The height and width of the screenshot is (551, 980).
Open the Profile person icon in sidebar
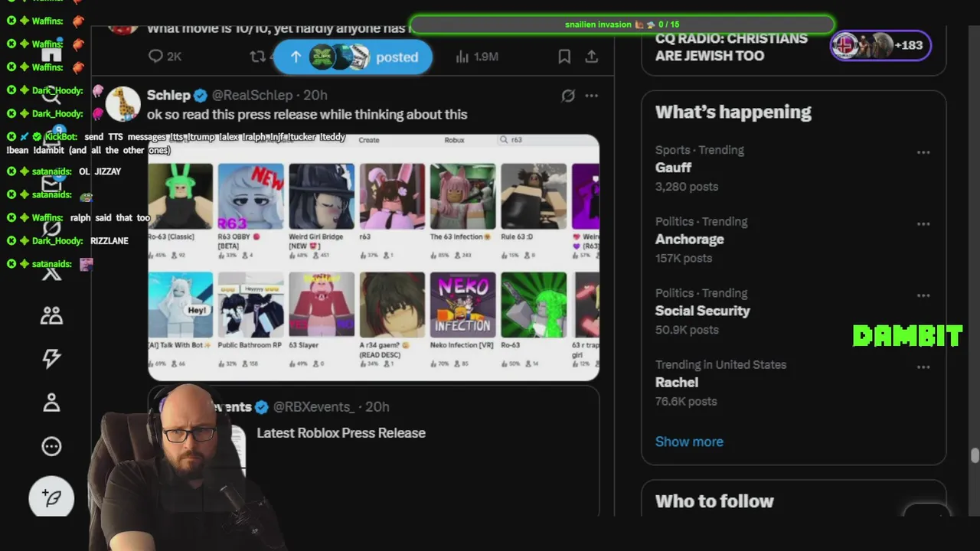click(x=51, y=403)
